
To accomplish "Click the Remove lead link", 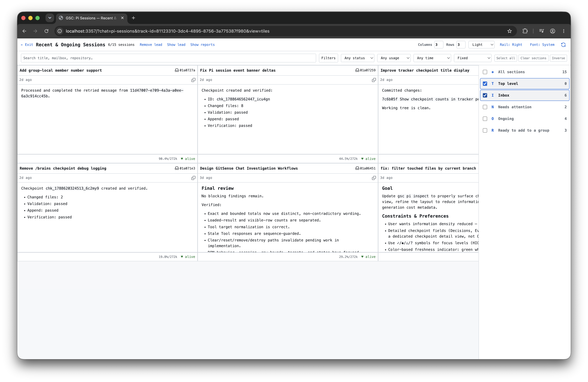I will (151, 45).
